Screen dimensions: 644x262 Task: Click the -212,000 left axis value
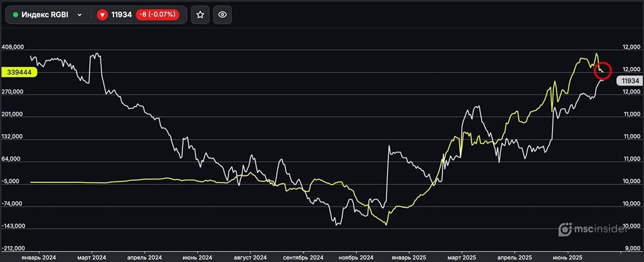point(14,249)
